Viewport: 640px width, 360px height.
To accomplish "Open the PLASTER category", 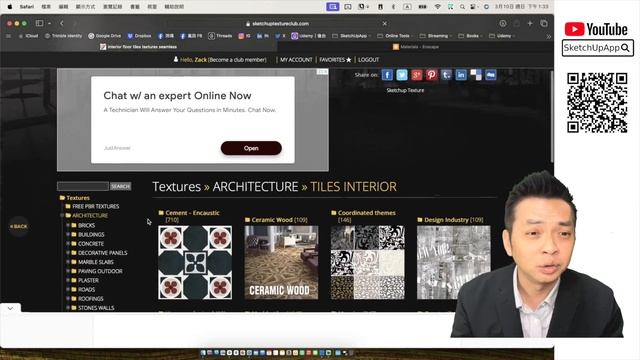I will 88,280.
